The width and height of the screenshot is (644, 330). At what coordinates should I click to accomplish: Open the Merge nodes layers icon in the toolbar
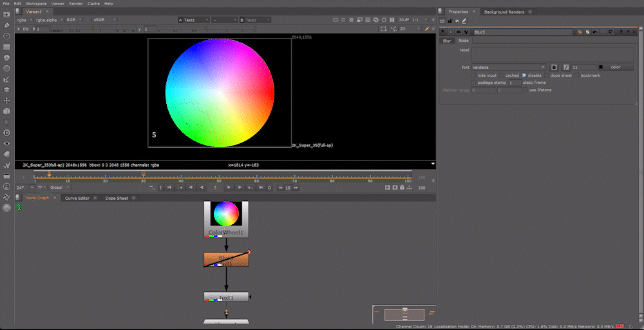(6, 90)
